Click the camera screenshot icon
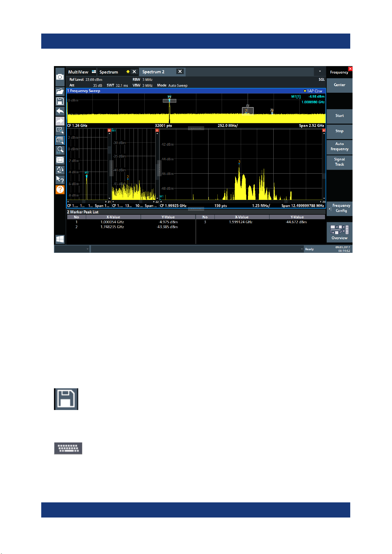Screen dimensions: 392x554 point(60,77)
